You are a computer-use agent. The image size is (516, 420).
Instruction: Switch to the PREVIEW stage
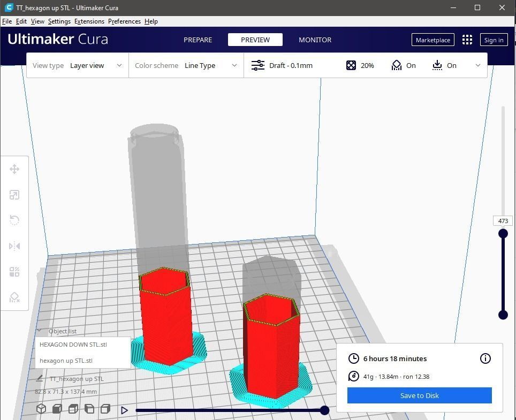click(x=255, y=40)
